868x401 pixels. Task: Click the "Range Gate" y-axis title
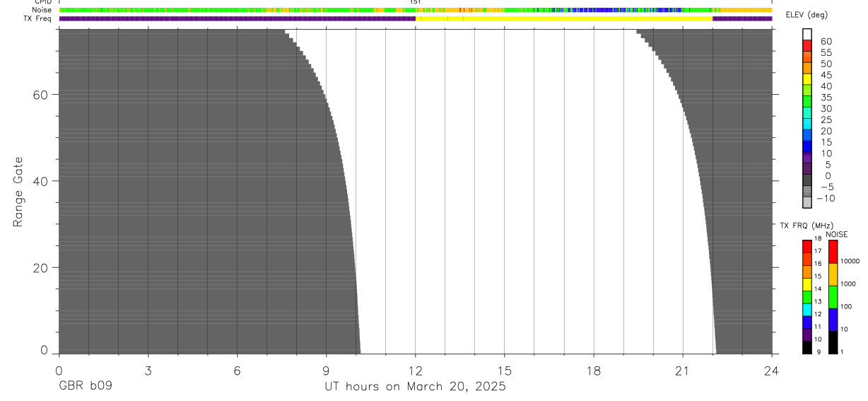click(x=19, y=192)
